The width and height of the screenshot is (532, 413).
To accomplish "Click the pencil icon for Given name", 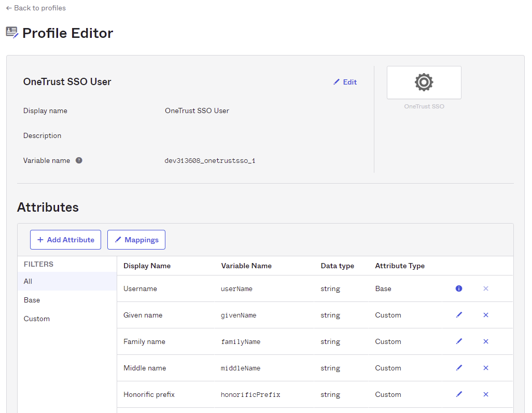I will pos(459,315).
